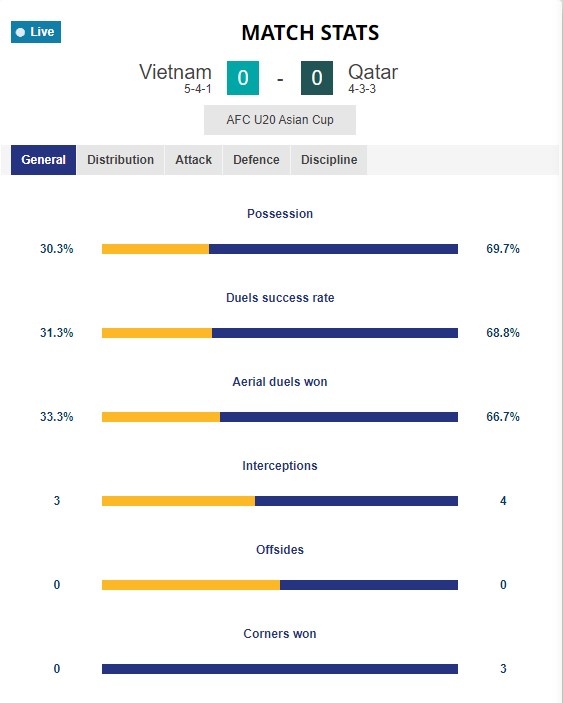
Task: Select the Vietnam team name
Action: [175, 72]
